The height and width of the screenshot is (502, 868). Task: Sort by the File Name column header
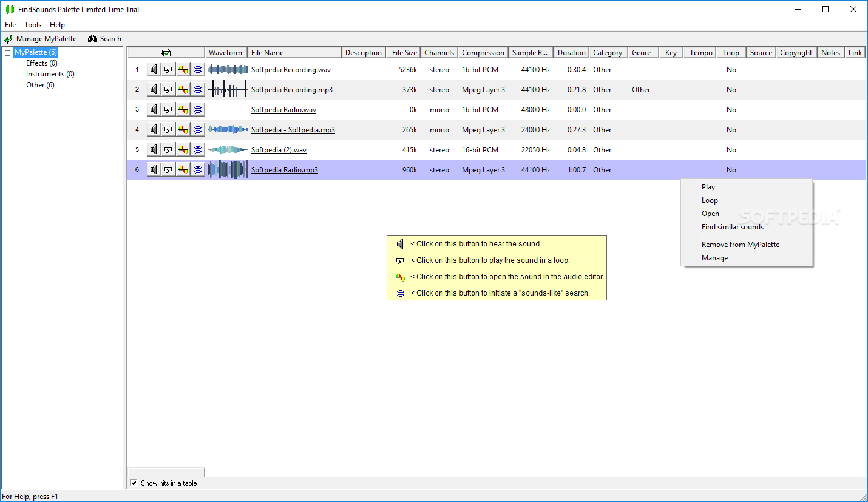294,53
